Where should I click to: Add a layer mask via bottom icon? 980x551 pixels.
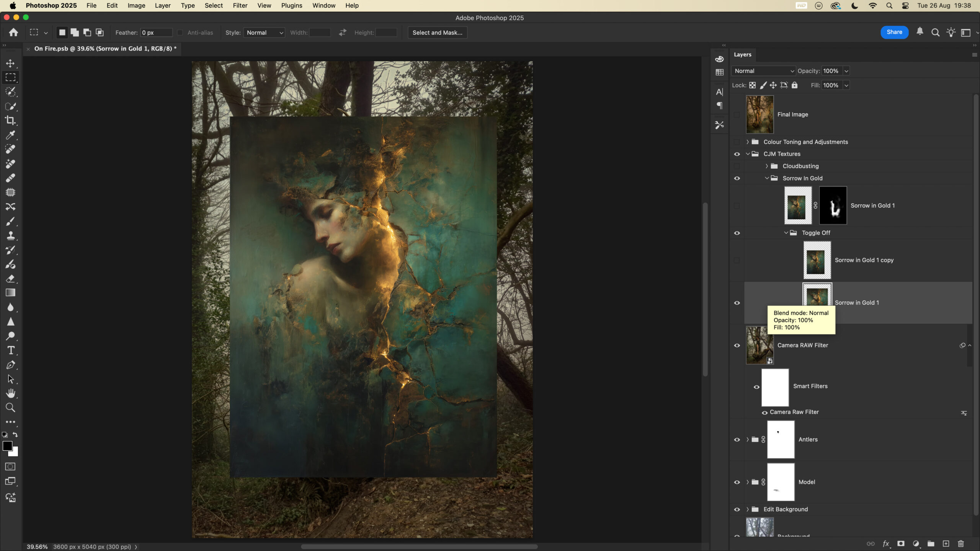tap(901, 544)
